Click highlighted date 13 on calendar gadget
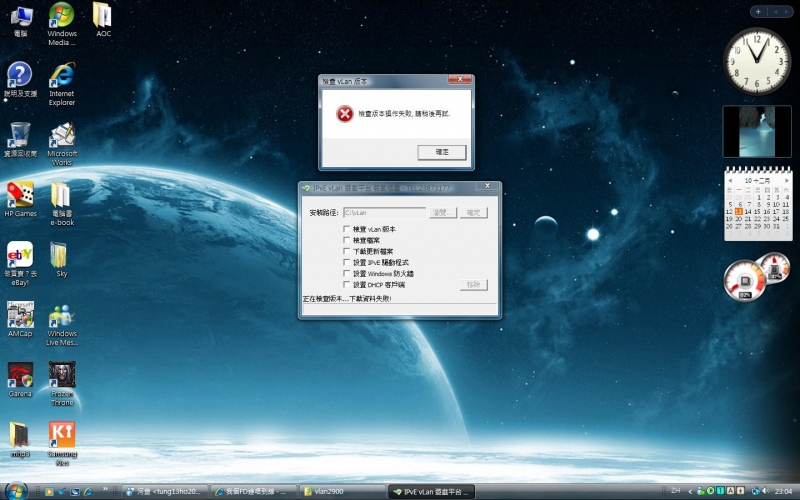 click(738, 212)
